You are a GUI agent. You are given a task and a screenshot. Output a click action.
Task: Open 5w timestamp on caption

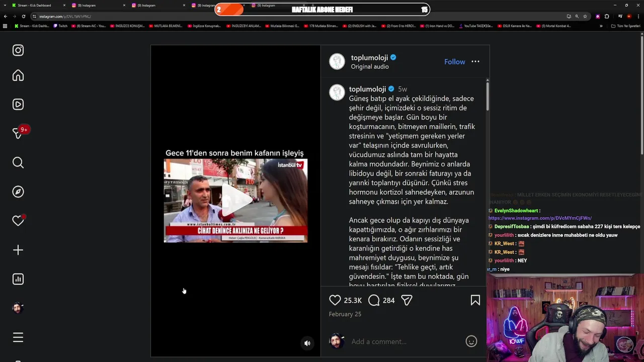(403, 89)
